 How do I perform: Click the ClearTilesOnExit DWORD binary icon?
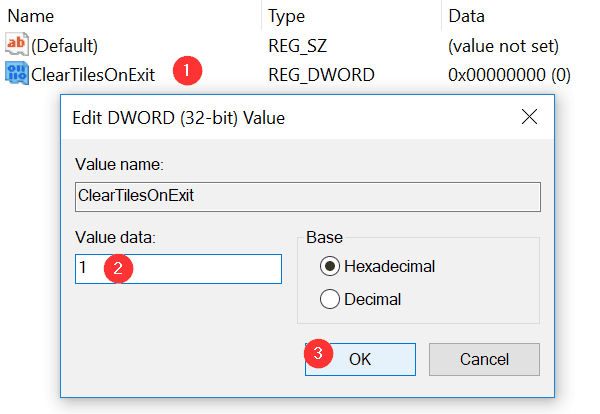click(18, 73)
